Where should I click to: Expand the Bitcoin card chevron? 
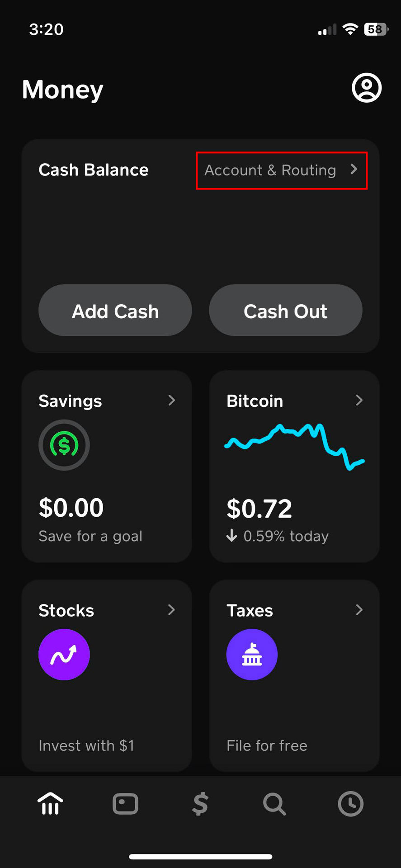coord(359,400)
